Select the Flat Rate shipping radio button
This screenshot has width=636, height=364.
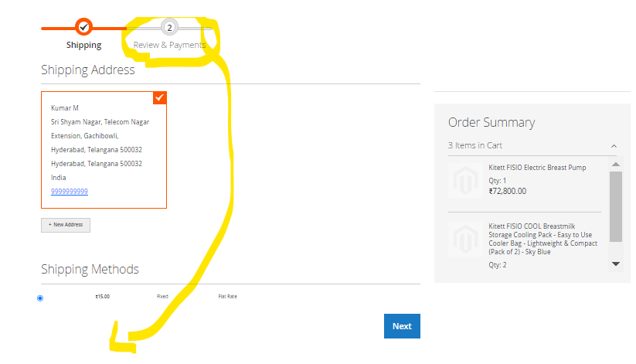[40, 298]
